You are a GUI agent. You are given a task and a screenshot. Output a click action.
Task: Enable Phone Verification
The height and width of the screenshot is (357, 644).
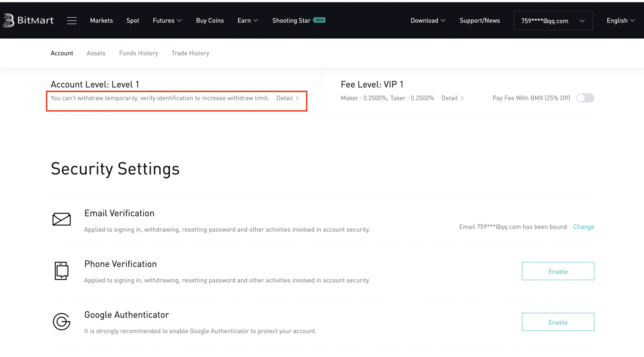click(558, 271)
